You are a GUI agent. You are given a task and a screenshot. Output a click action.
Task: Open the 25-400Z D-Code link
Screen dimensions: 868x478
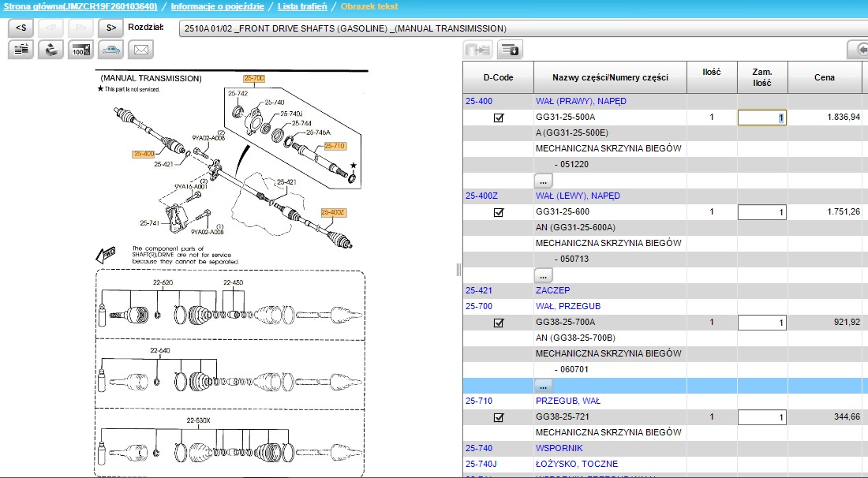click(x=481, y=196)
